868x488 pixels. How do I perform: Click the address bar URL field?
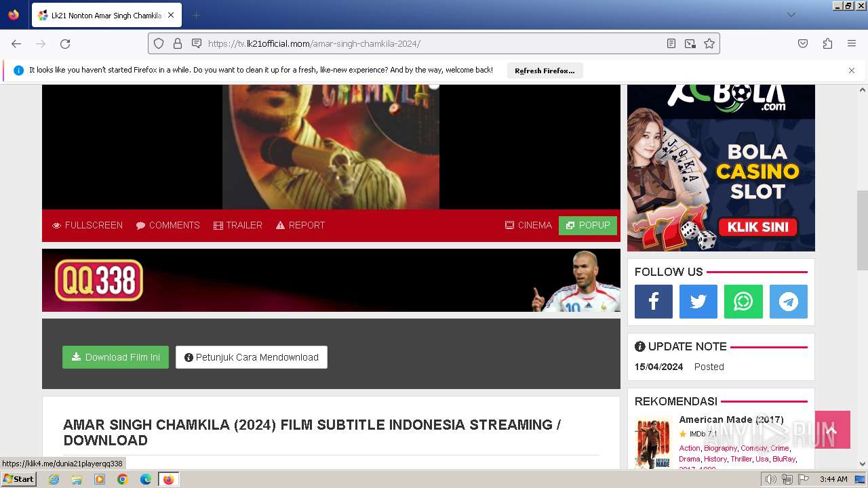click(434, 43)
